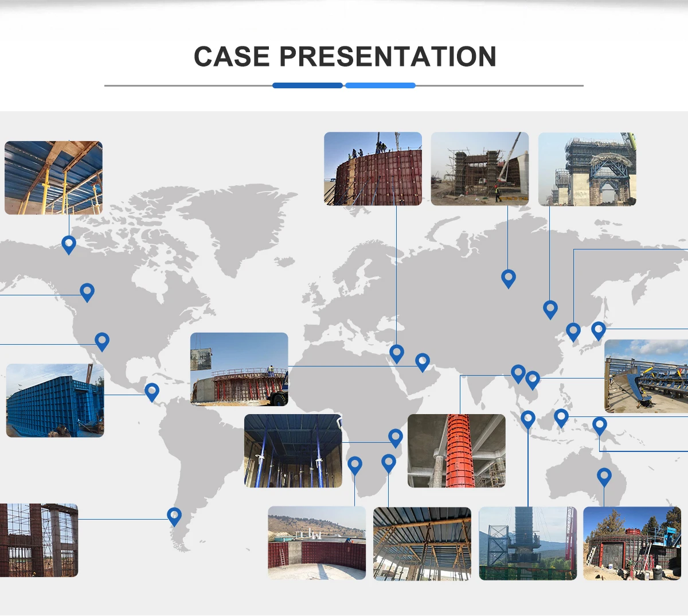Open the red column formwork photo
Viewport: 688px width, 616px height.
pos(456,451)
